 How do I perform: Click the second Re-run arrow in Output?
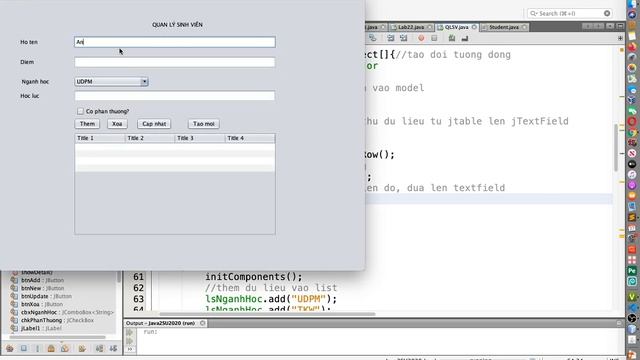(x=130, y=341)
